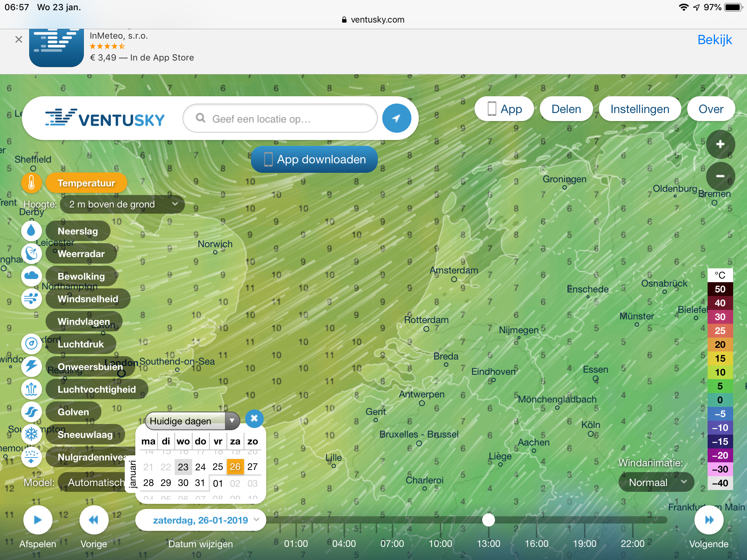Switch to the Bewolking layer

[81, 276]
